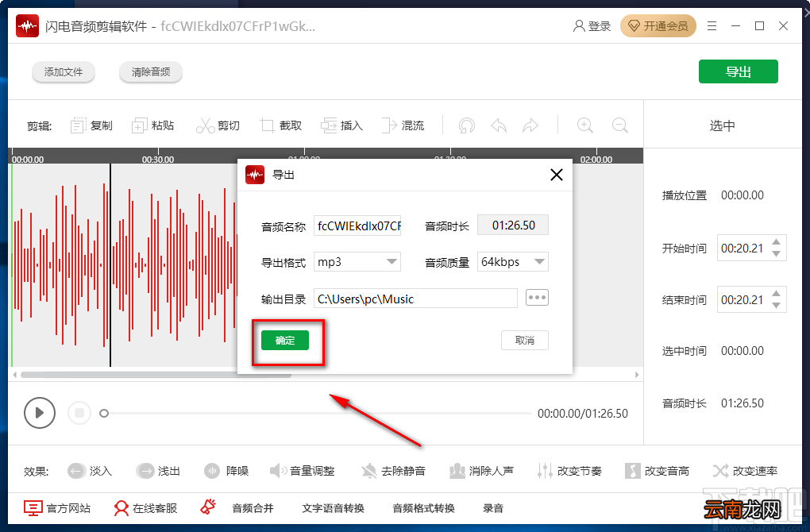The height and width of the screenshot is (532, 810).
Task: Click the Redo arrow icon
Action: tap(530, 125)
